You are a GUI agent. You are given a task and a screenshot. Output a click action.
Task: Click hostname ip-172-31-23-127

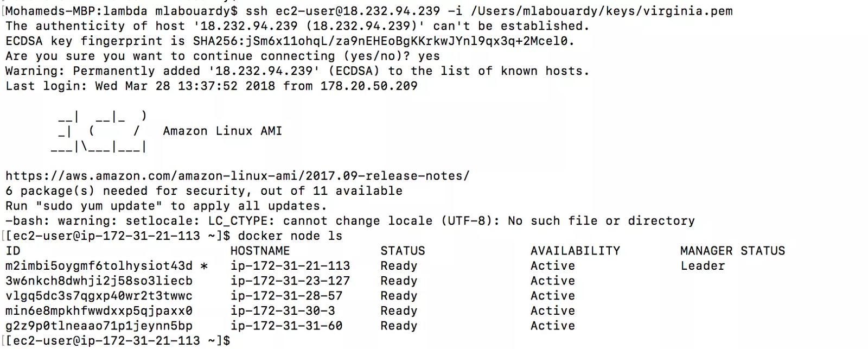[290, 281]
